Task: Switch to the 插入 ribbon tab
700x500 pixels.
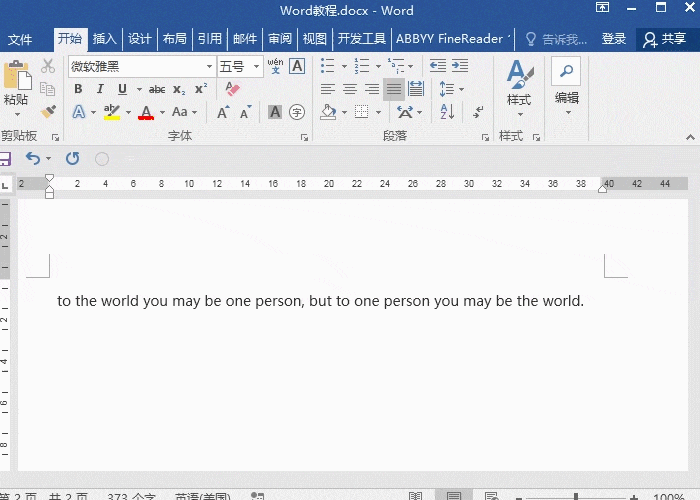Action: (x=104, y=39)
